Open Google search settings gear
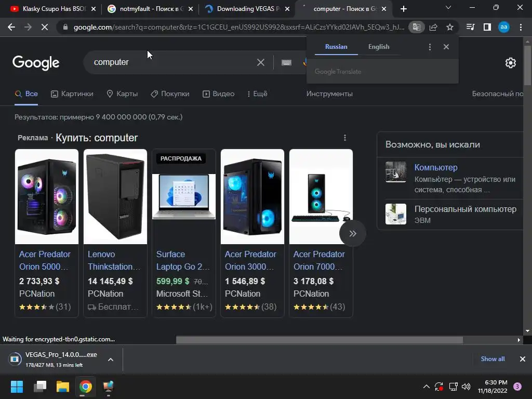Image resolution: width=532 pixels, height=399 pixels. pos(511,63)
